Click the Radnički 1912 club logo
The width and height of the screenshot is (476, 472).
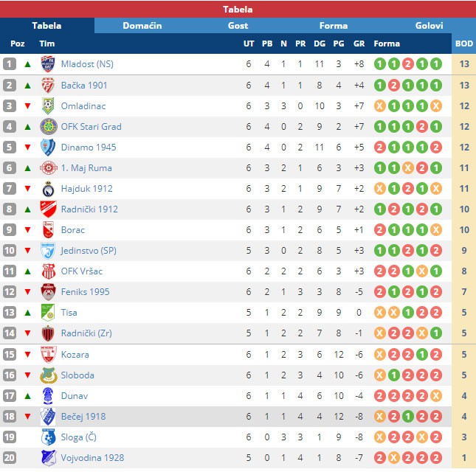[48, 209]
